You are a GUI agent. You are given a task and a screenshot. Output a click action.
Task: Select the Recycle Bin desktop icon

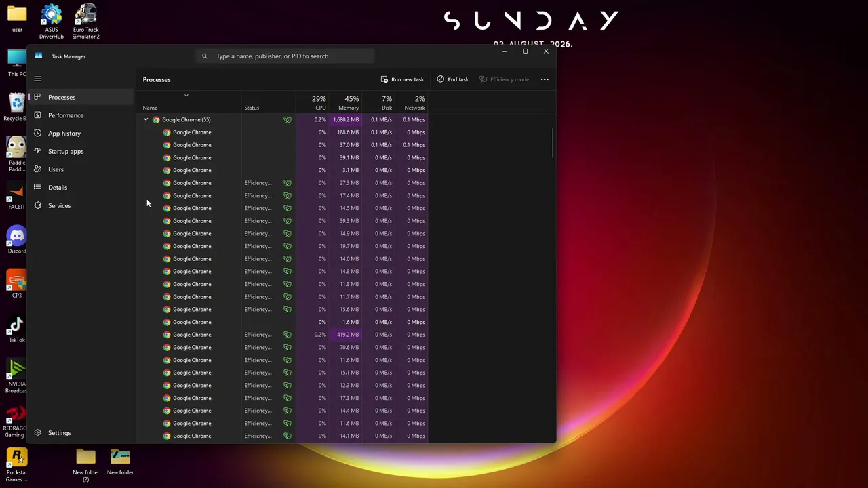pyautogui.click(x=16, y=108)
